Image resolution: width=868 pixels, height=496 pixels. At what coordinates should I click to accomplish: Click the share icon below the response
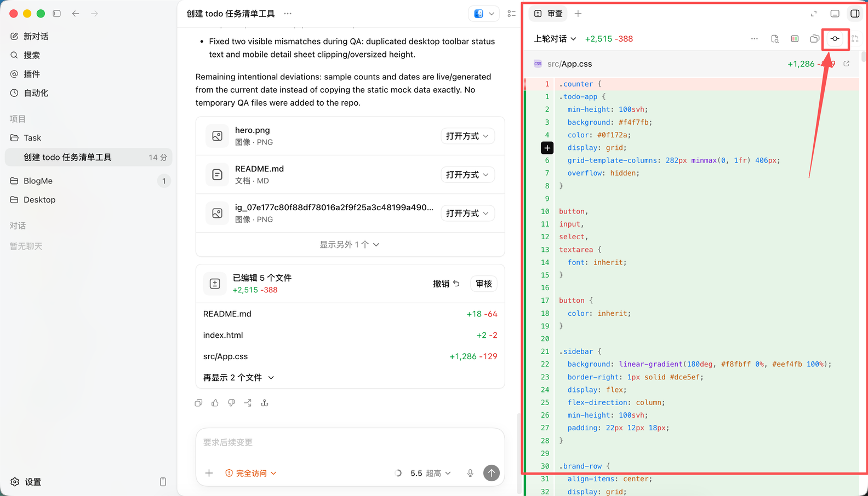coord(248,403)
